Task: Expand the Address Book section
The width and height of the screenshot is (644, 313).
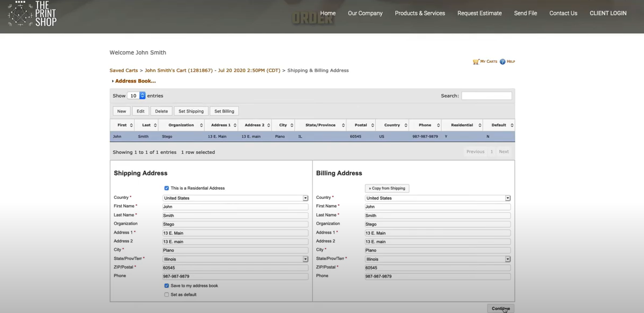Action: click(135, 80)
